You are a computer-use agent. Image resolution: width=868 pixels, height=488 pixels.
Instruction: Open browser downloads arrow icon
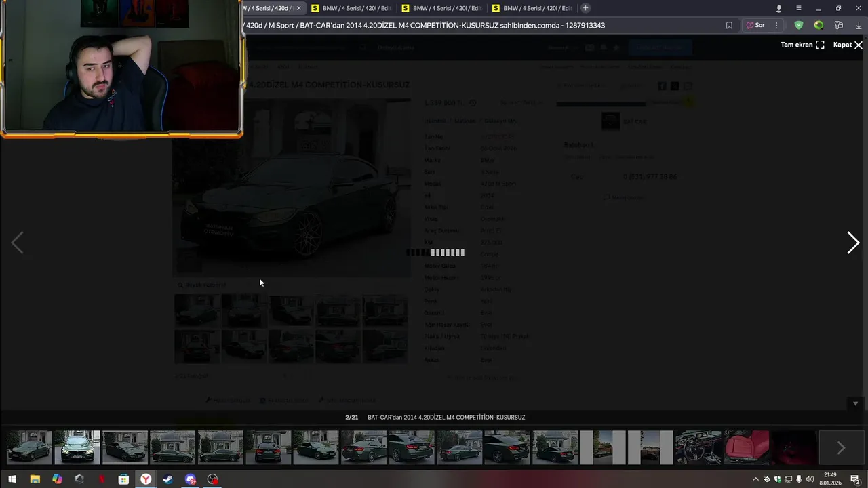tap(859, 25)
